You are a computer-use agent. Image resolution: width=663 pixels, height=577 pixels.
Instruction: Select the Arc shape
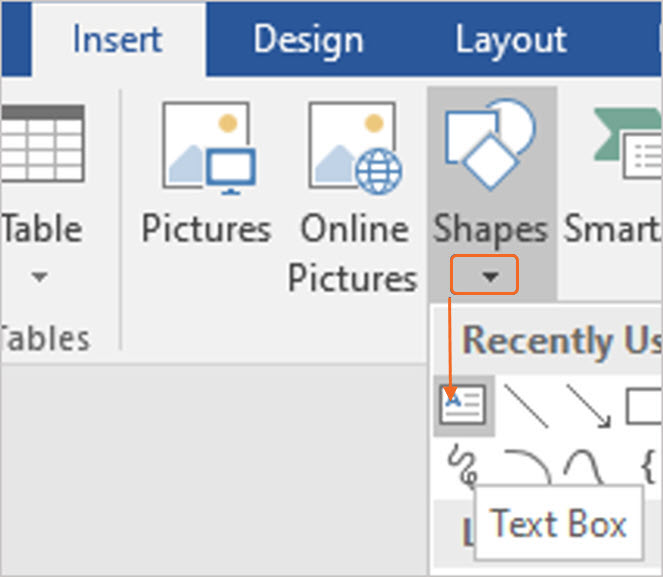tap(528, 467)
